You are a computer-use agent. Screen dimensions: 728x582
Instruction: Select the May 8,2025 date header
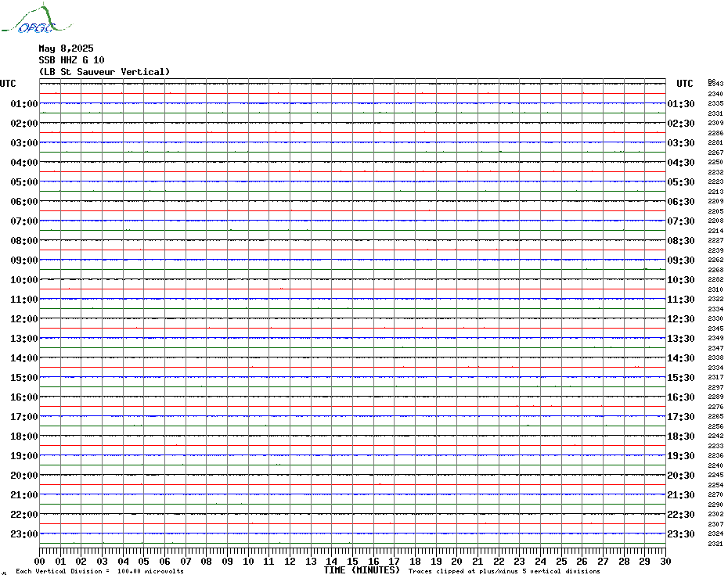[66, 48]
